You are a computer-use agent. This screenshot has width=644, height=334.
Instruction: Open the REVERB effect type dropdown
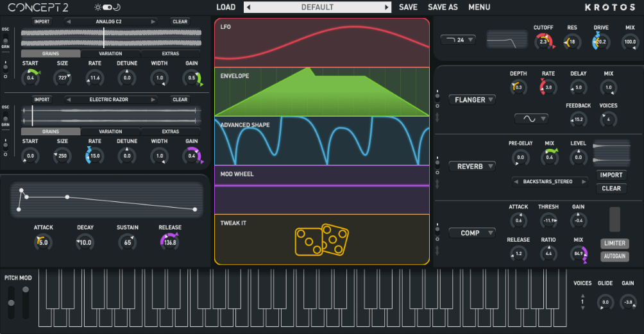(x=471, y=166)
